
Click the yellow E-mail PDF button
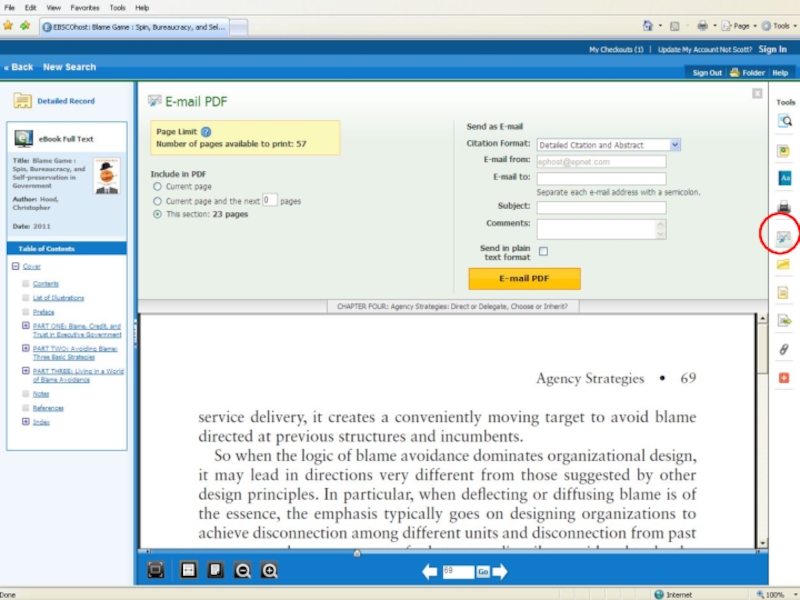point(524,278)
